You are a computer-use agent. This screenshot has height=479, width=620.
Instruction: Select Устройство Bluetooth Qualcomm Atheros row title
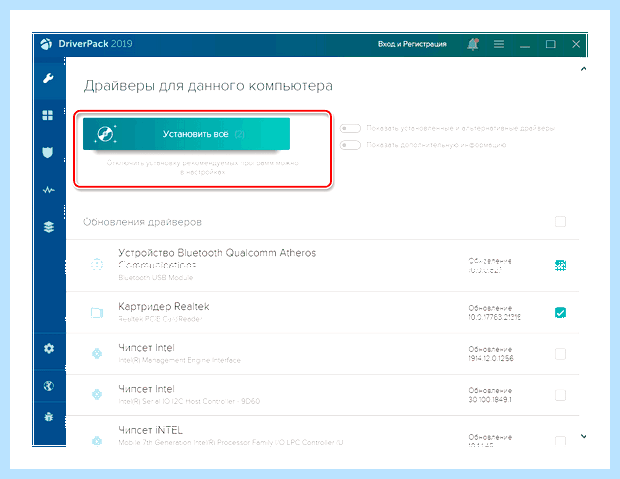click(217, 258)
